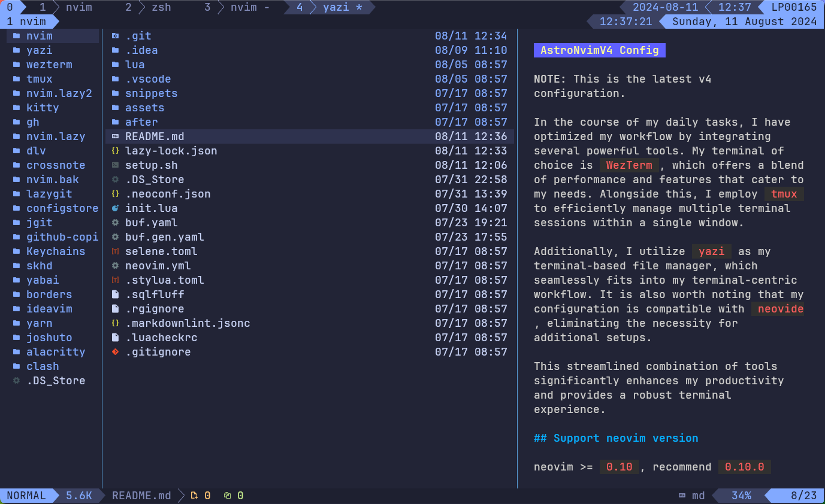This screenshot has height=504, width=825.
Task: Click the JSON icon beside .markdownlint.jsonc
Action: (x=116, y=323)
